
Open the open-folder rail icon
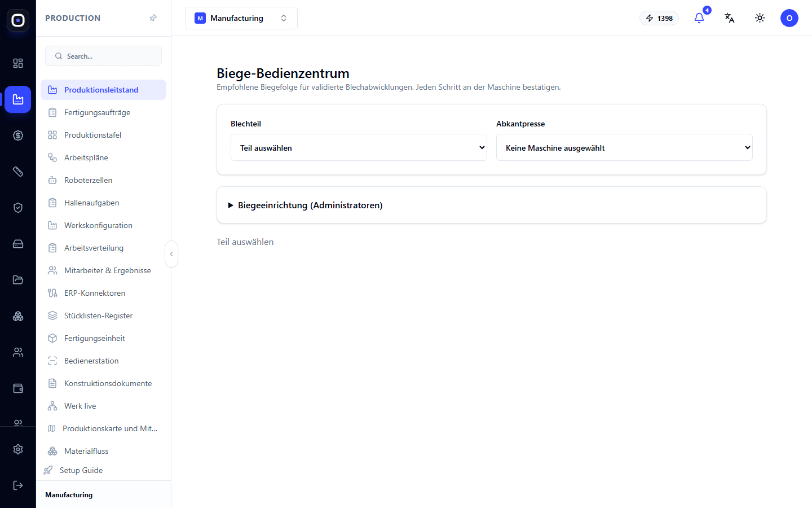point(18,280)
